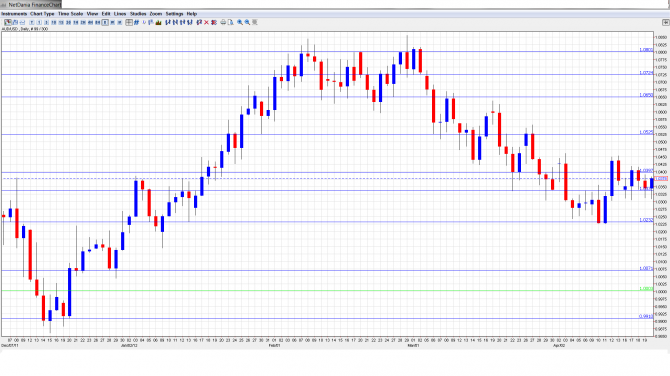Click the small corner button at right of toolbar
Image resolution: width=670 pixels, height=376 pixels.
coord(666,22)
